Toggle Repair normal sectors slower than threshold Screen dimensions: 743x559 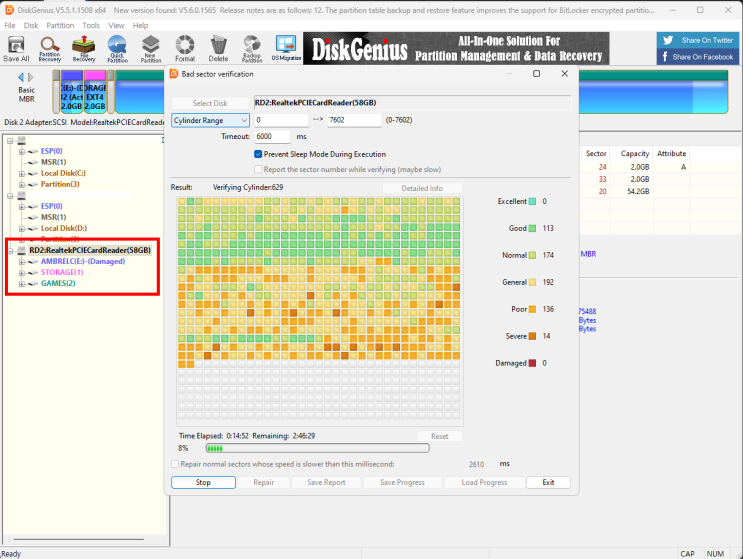(175, 464)
